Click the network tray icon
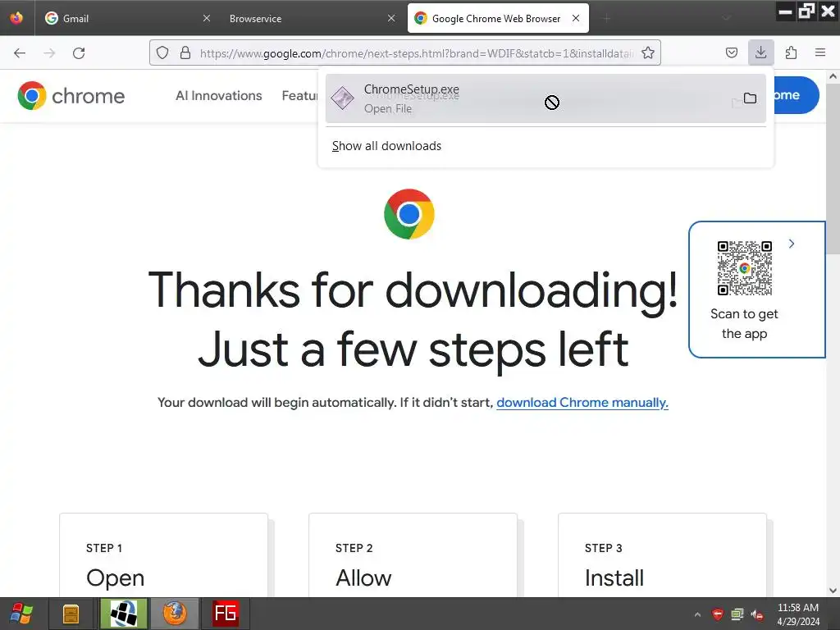Screen dimensions: 840x630 coord(737,614)
